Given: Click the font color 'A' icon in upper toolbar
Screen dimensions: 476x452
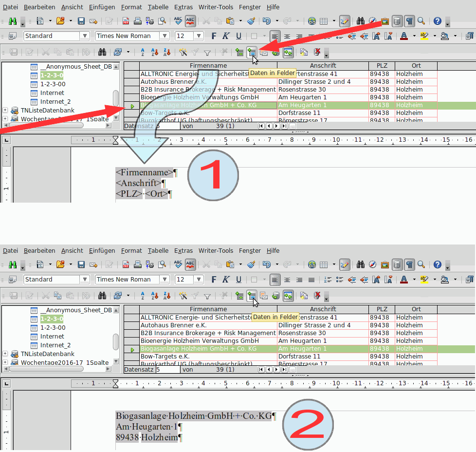Looking at the screenshot, I should click(403, 36).
